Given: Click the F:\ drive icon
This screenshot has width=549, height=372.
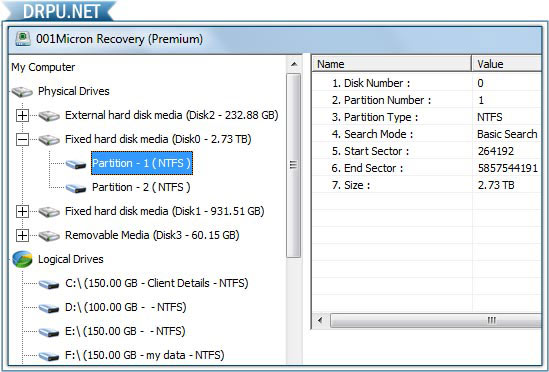Looking at the screenshot, I should point(49,356).
